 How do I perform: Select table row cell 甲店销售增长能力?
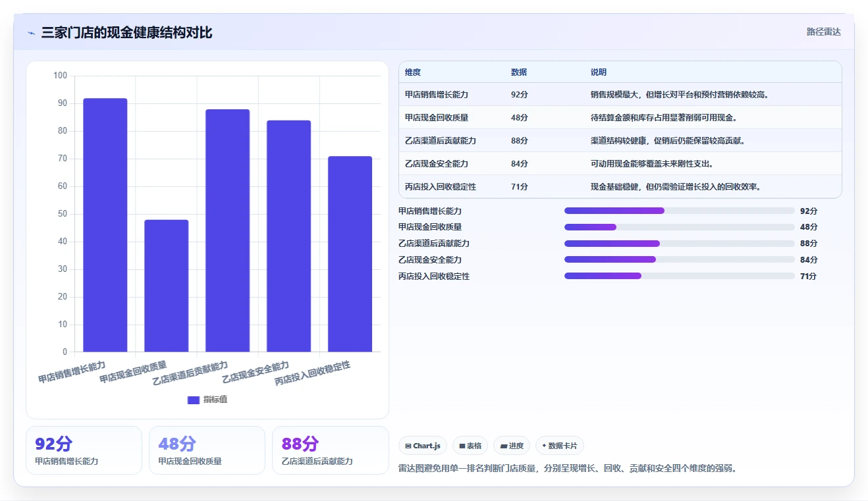pos(437,95)
